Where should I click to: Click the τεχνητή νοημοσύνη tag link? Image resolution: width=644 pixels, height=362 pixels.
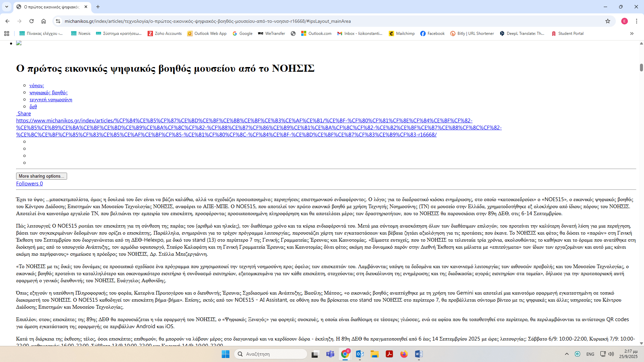(51, 100)
